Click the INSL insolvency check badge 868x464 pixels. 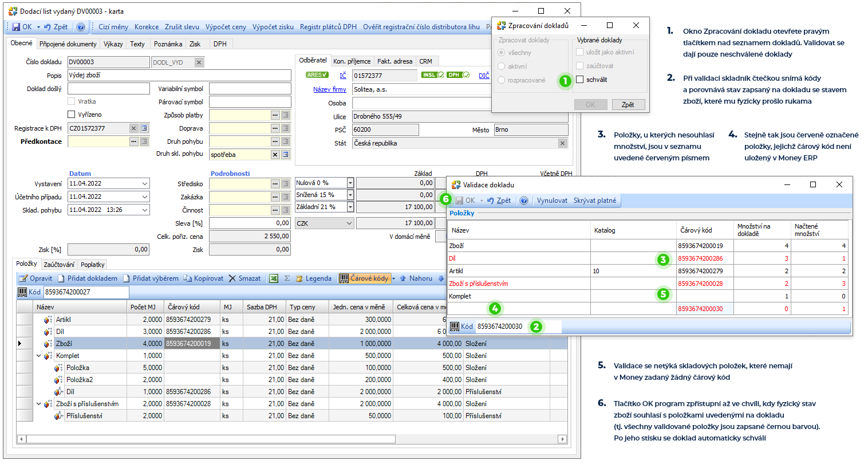tap(432, 75)
